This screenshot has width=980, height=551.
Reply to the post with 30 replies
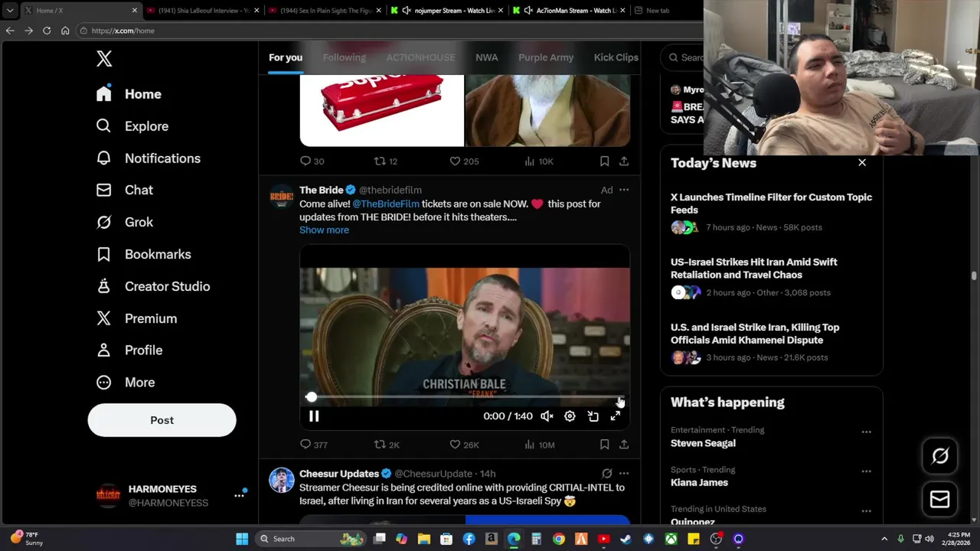[312, 161]
